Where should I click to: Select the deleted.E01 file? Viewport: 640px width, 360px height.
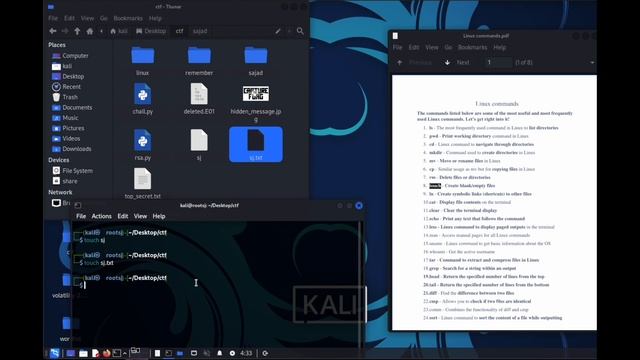199,99
